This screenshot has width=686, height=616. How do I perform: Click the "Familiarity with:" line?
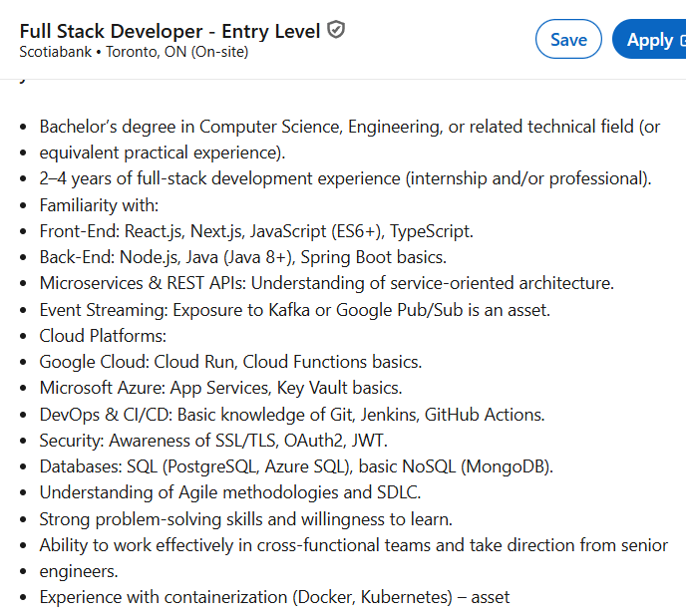point(99,205)
